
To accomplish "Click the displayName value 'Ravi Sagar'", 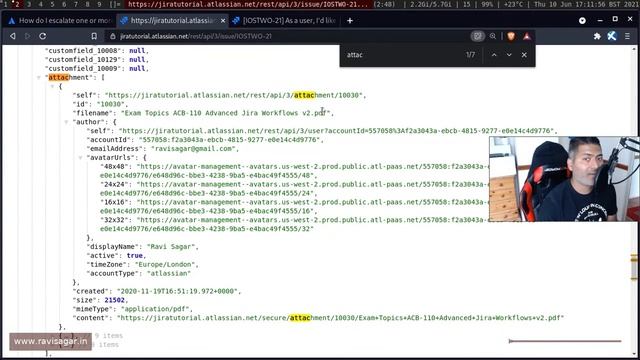I will point(171,247).
